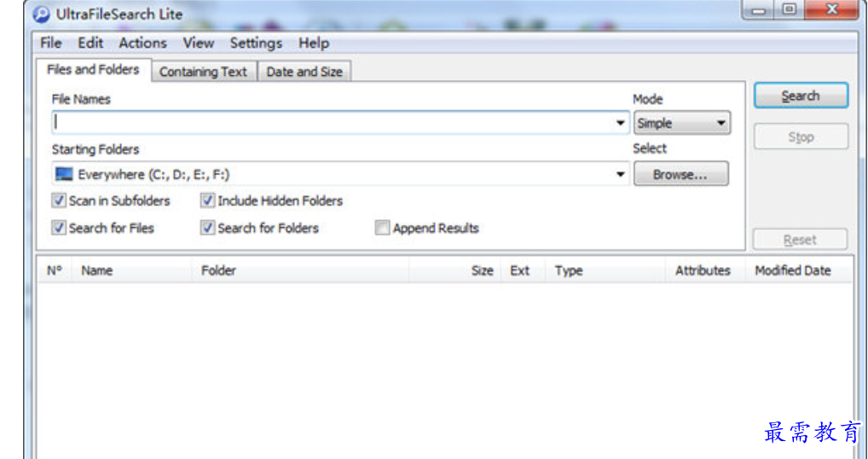Toggle the Include Hidden Folders checkbox
This screenshot has height=459, width=868.
pyautogui.click(x=207, y=200)
